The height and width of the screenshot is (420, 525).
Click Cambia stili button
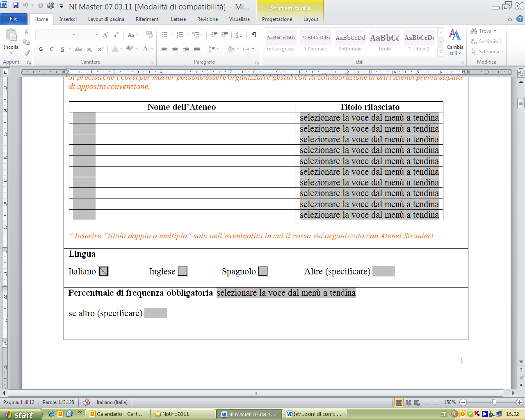[455, 42]
